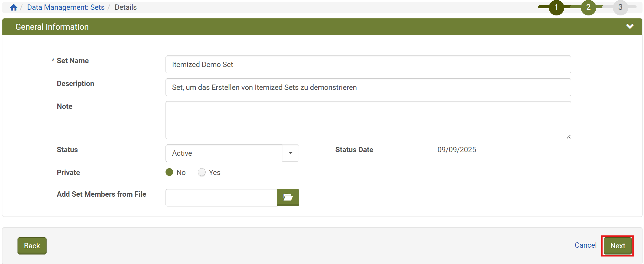Image resolution: width=644 pixels, height=264 pixels.
Task: Focus the Set Name input field
Action: click(368, 64)
